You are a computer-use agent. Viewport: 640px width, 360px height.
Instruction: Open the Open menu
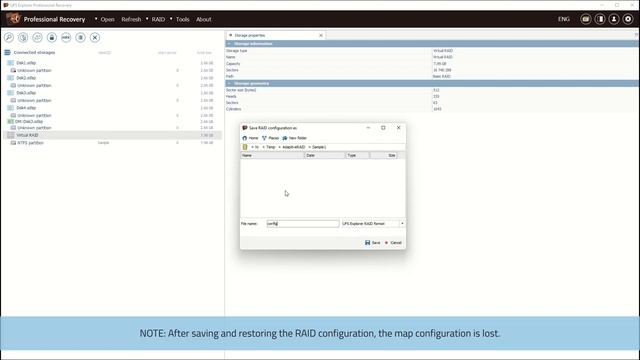coord(107,19)
